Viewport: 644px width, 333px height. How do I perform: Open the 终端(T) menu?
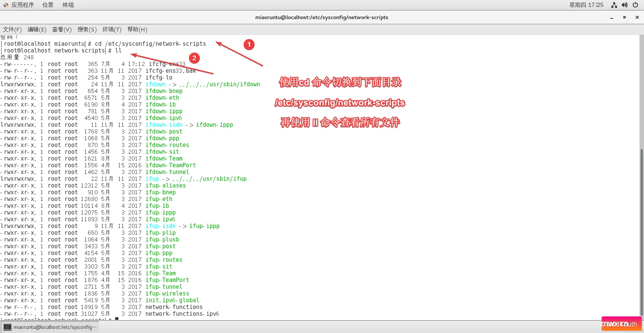(x=112, y=30)
